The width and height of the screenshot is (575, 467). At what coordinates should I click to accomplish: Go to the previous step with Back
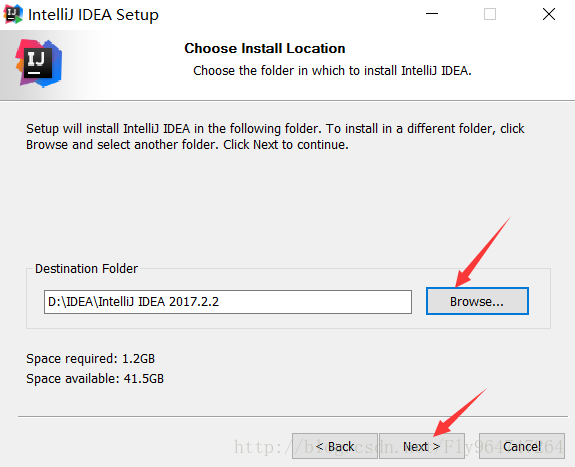(x=335, y=446)
